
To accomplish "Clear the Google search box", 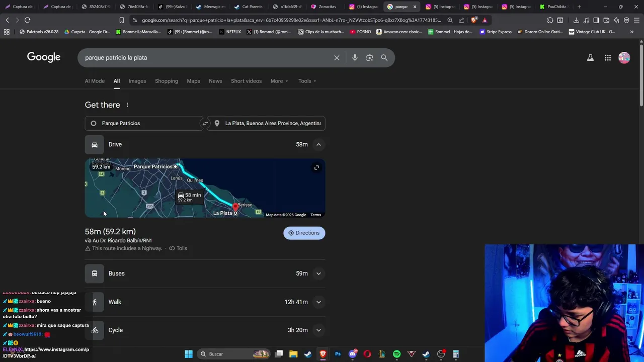I will [x=337, y=58].
